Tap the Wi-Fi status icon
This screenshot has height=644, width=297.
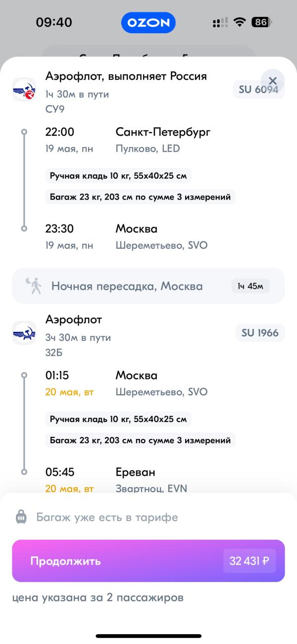coord(240,22)
